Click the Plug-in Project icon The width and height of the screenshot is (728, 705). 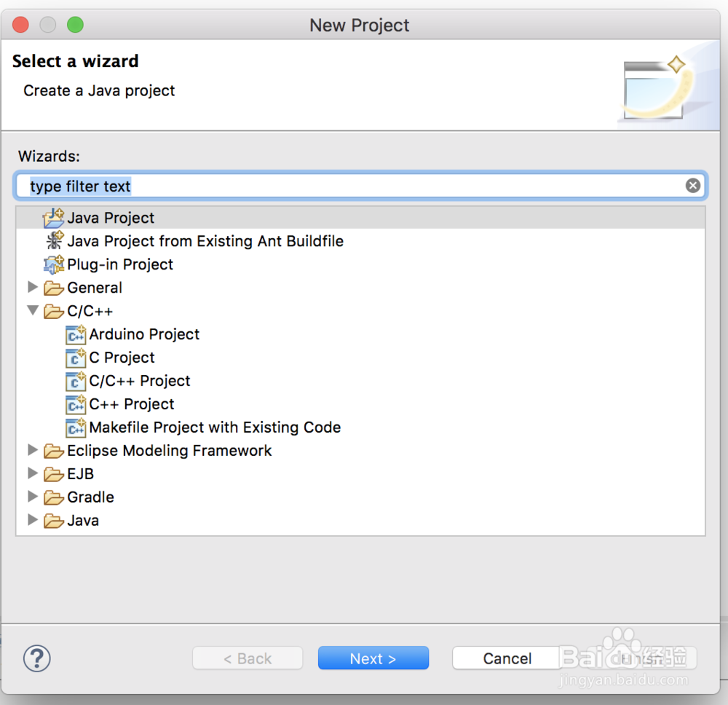[54, 264]
